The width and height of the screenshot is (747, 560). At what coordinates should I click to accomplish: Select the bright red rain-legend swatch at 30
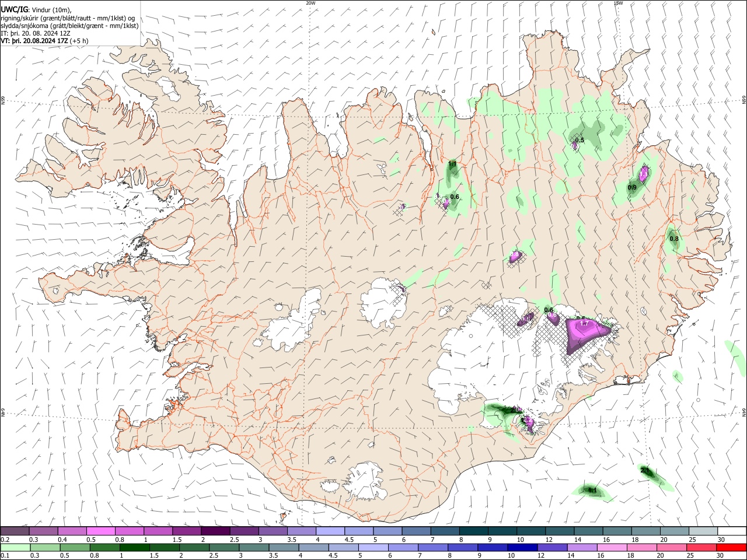731,547
